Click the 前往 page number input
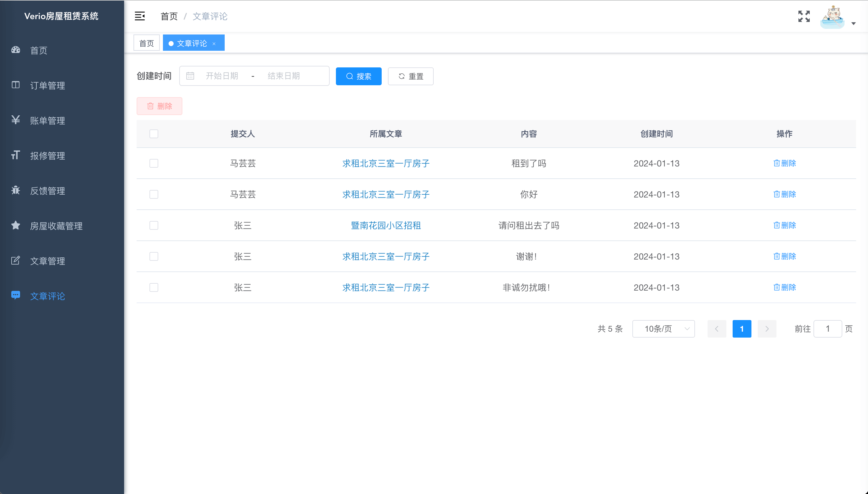868x494 pixels. [827, 328]
